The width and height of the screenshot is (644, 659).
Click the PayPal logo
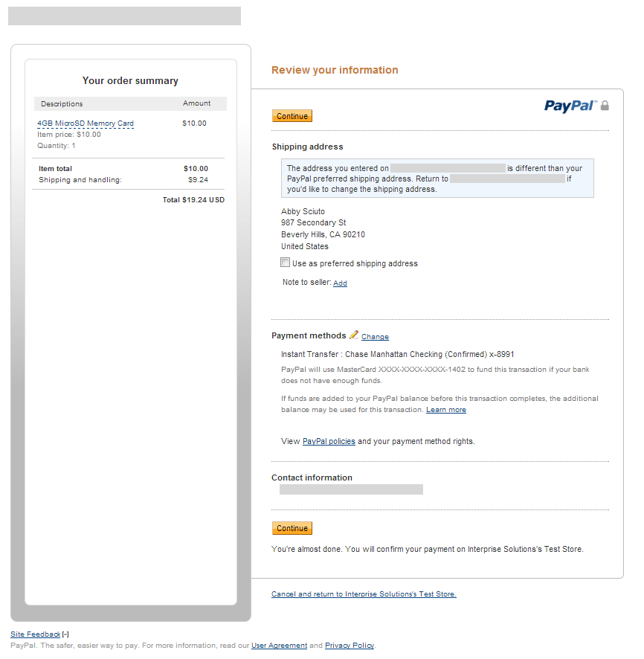(570, 106)
